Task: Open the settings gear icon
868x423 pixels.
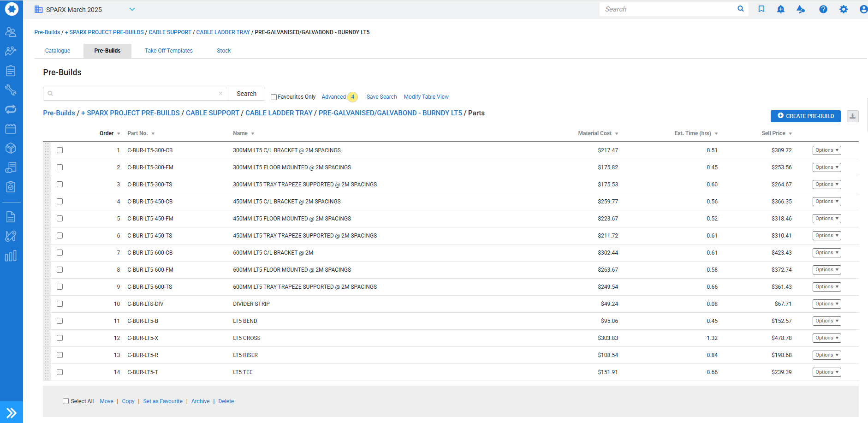Action: pos(843,9)
